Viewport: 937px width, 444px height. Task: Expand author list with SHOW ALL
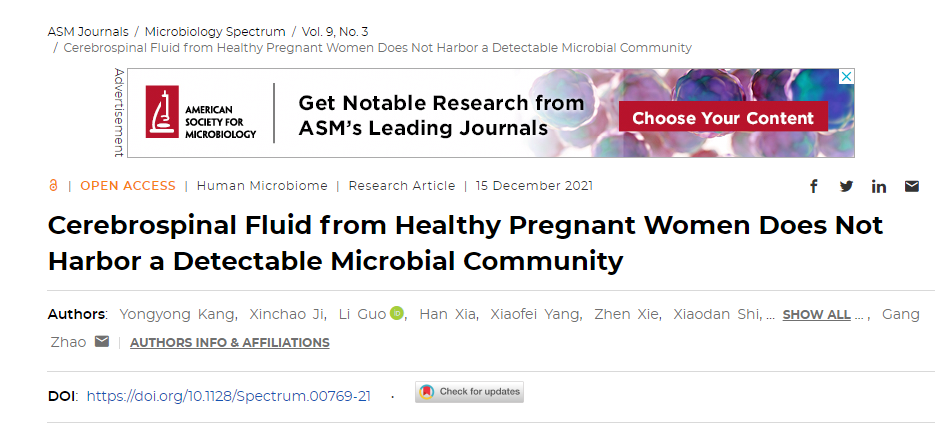click(816, 315)
